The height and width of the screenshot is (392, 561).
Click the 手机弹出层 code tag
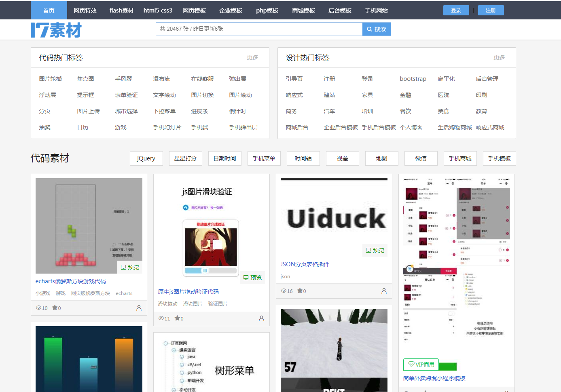243,127
